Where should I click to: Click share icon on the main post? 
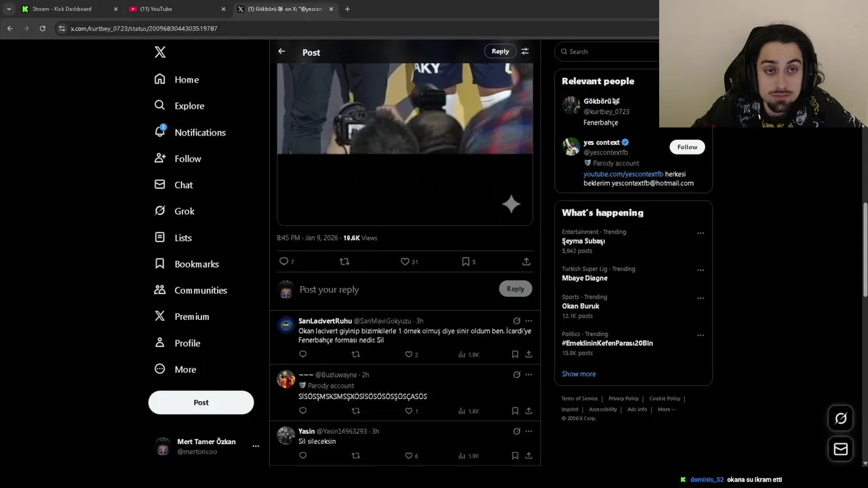[526, 262]
